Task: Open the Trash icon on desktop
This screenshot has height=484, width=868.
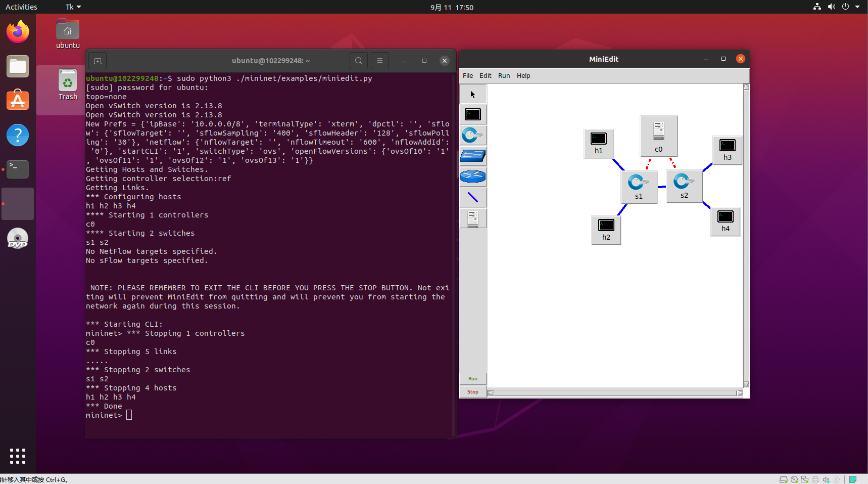Action: coord(68,85)
